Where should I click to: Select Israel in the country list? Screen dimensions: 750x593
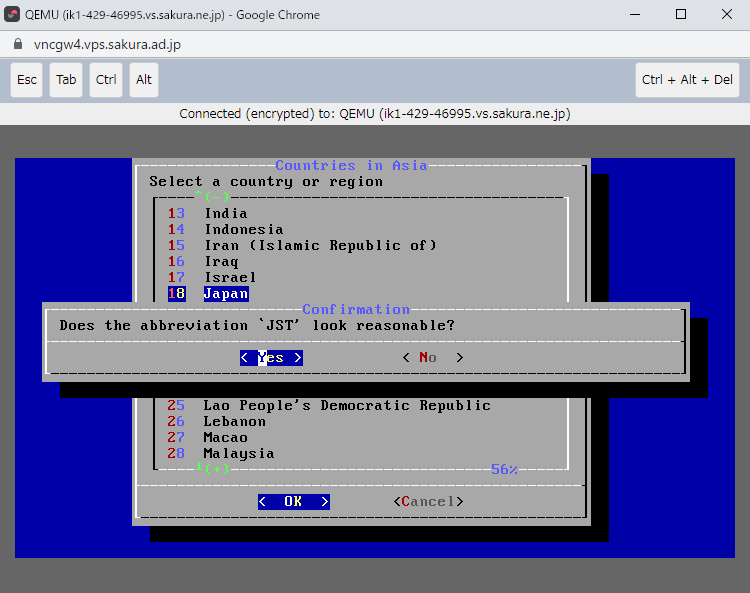pos(230,278)
